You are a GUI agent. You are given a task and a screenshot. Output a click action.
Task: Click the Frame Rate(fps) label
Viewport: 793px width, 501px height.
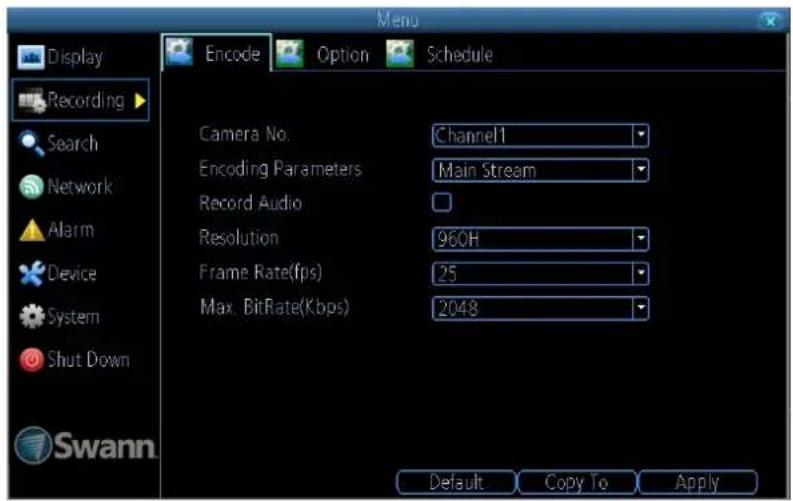click(260, 272)
